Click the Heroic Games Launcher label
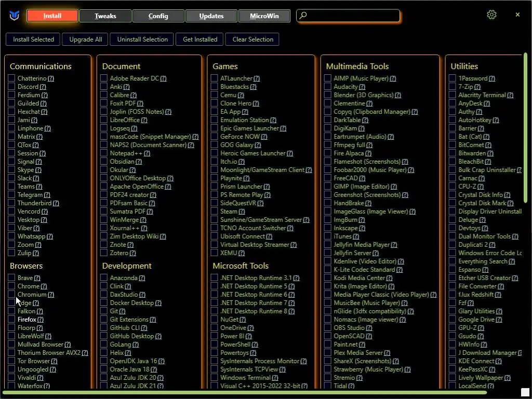The image size is (532, 399). click(x=253, y=153)
